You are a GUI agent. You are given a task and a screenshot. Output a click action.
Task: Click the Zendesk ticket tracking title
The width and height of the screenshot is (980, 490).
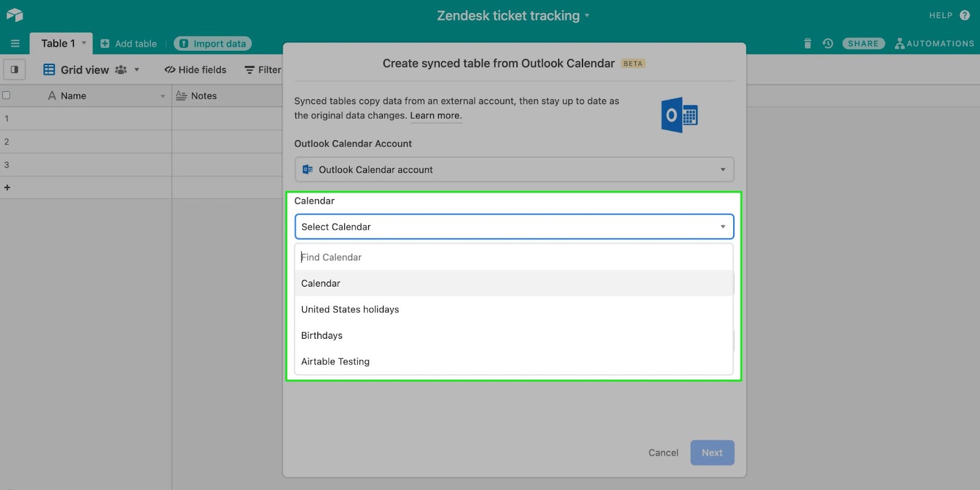tap(508, 15)
